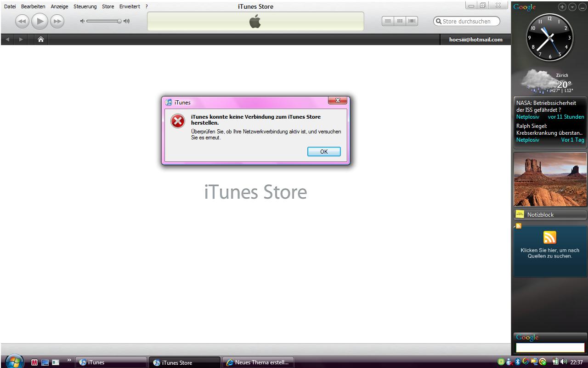
Task: Click the red M quick launch icon
Action: pyautogui.click(x=34, y=362)
